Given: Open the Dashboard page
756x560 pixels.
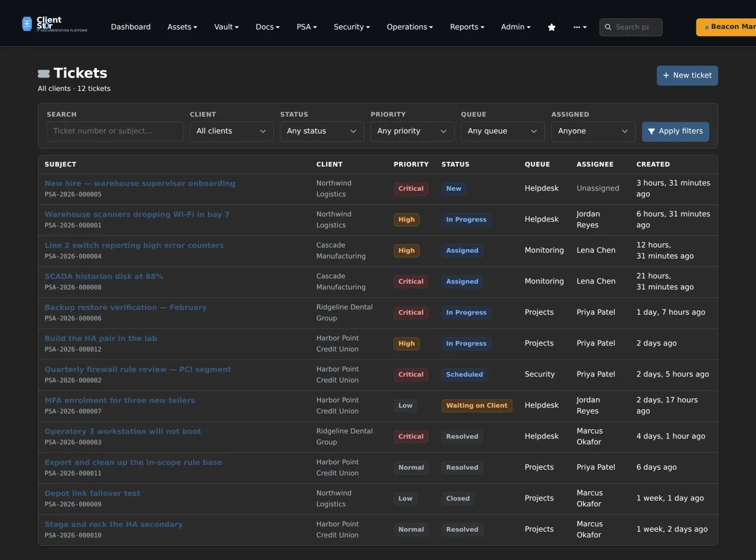Looking at the screenshot, I should (131, 27).
